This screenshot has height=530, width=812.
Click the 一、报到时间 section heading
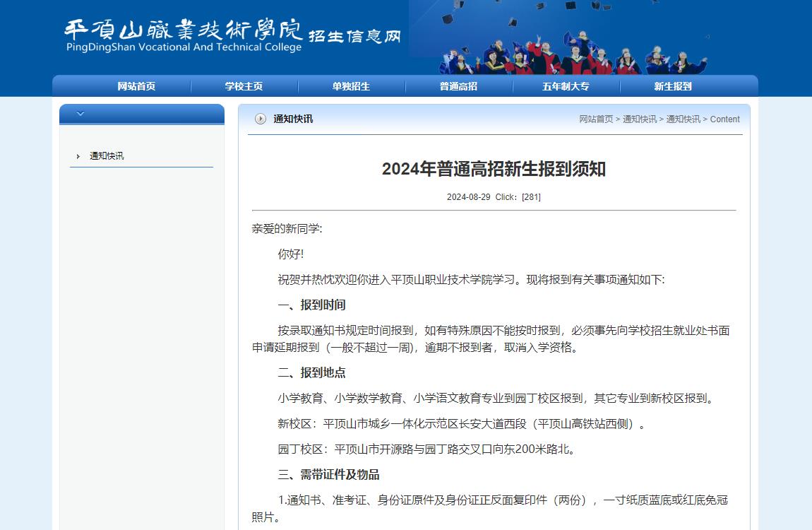pyautogui.click(x=311, y=305)
